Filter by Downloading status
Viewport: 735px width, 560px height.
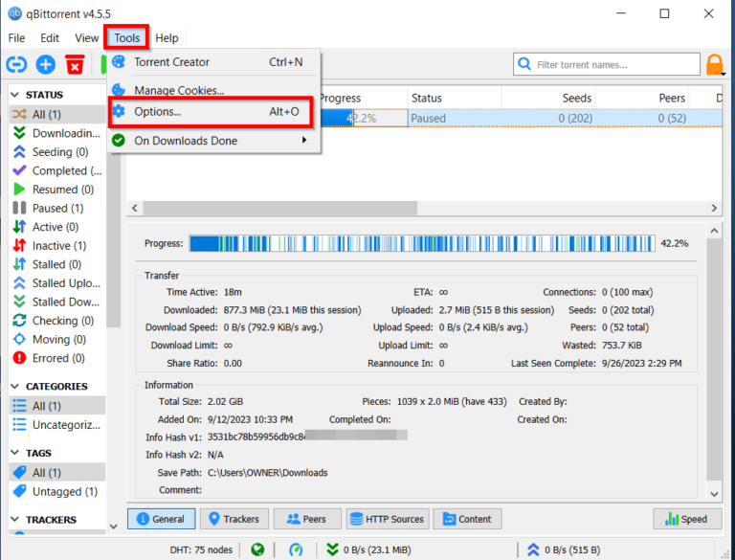tap(57, 133)
